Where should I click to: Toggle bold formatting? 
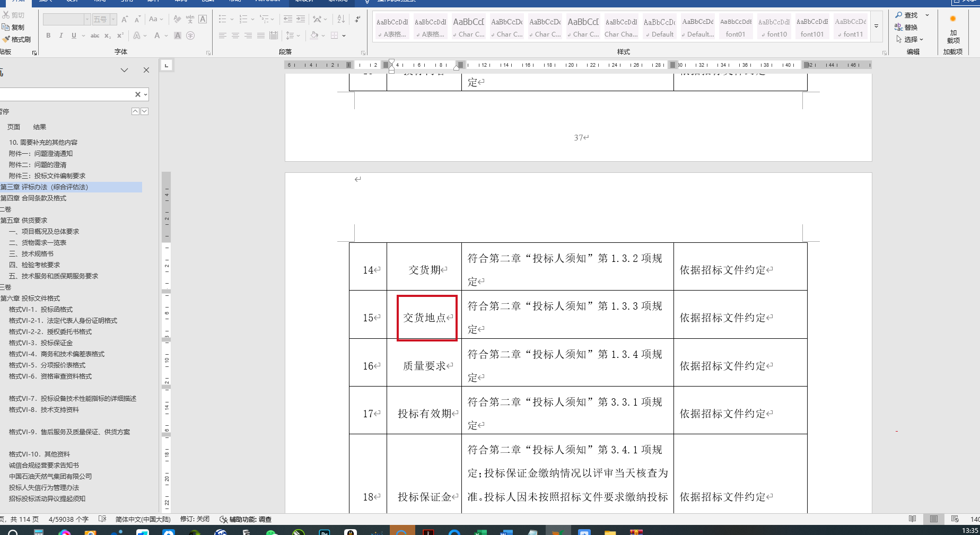48,36
